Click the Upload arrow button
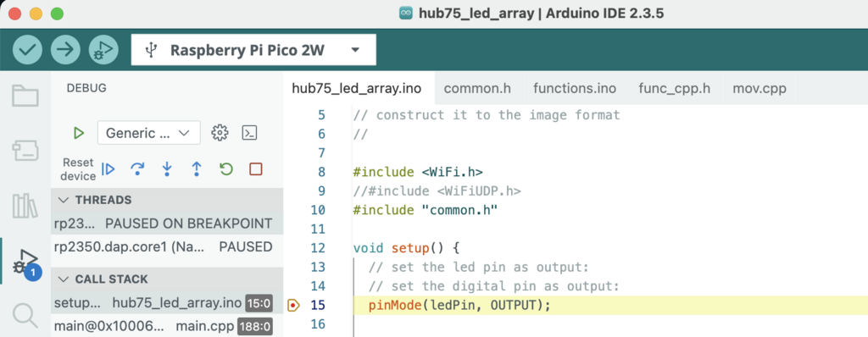The height and width of the screenshot is (337, 868). 65,50
